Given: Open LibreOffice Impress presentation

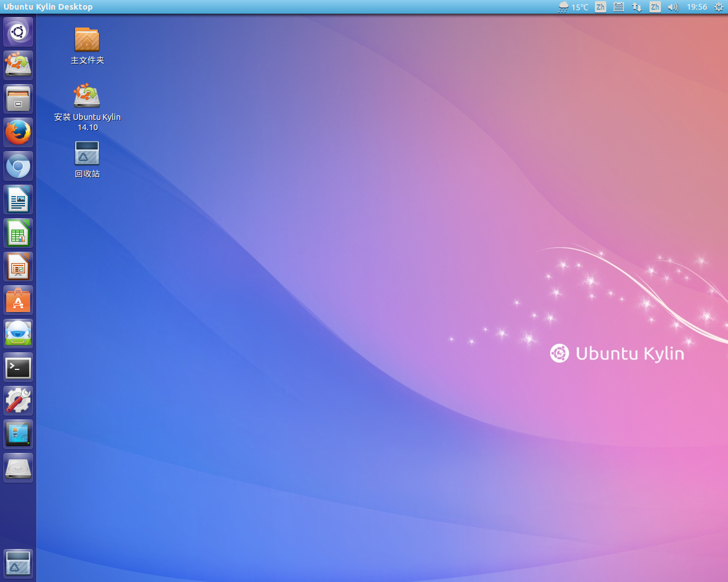Looking at the screenshot, I should (18, 267).
